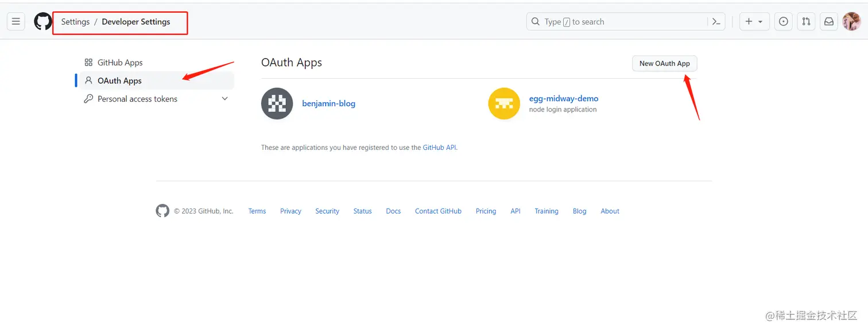
Task: Open the benjamin-blog app link
Action: (x=329, y=103)
